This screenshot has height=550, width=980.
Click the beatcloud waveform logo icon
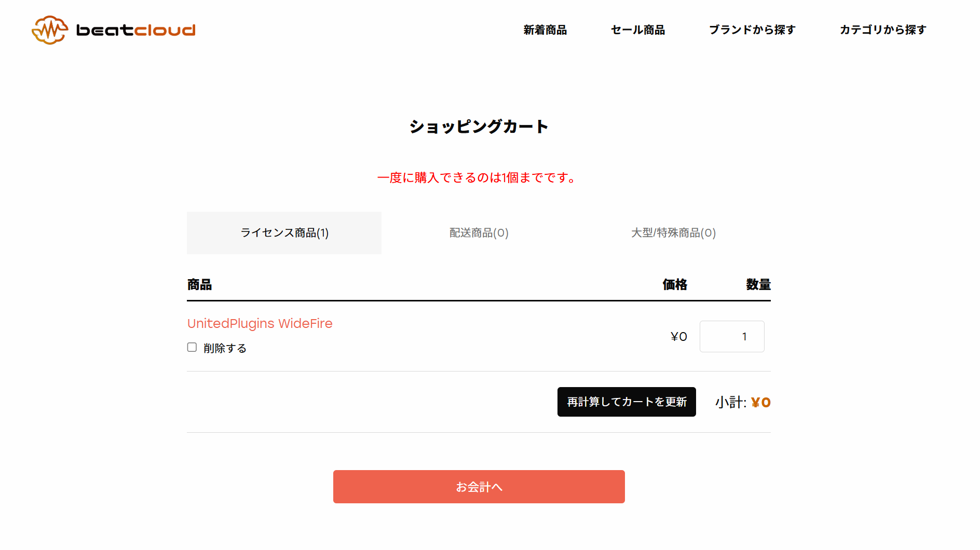[50, 30]
